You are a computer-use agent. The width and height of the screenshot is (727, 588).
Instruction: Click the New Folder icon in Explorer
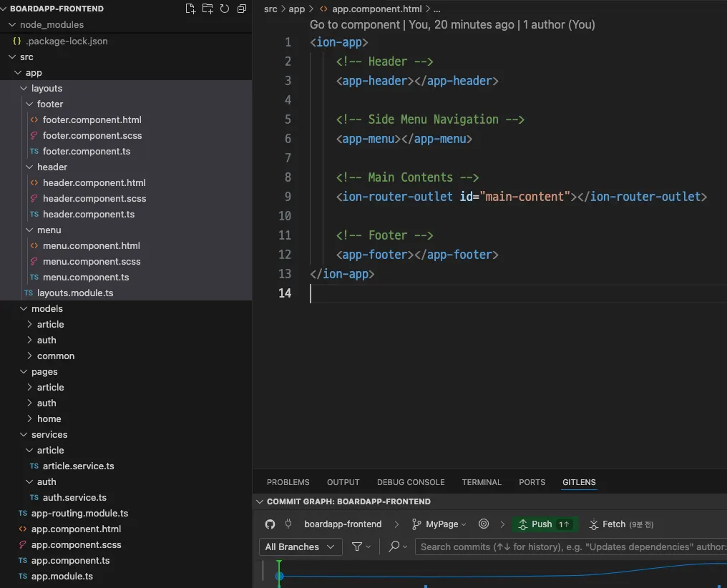pyautogui.click(x=208, y=9)
